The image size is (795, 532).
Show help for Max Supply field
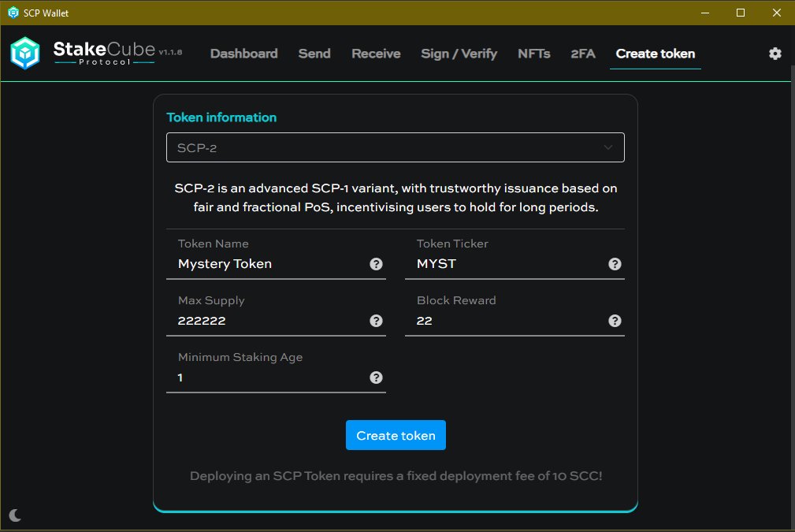point(376,321)
